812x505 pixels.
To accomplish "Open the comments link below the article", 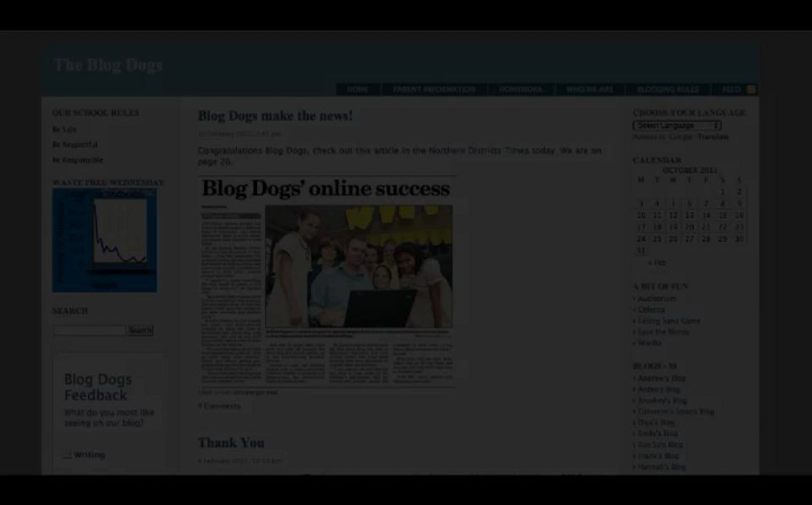I will tap(219, 406).
